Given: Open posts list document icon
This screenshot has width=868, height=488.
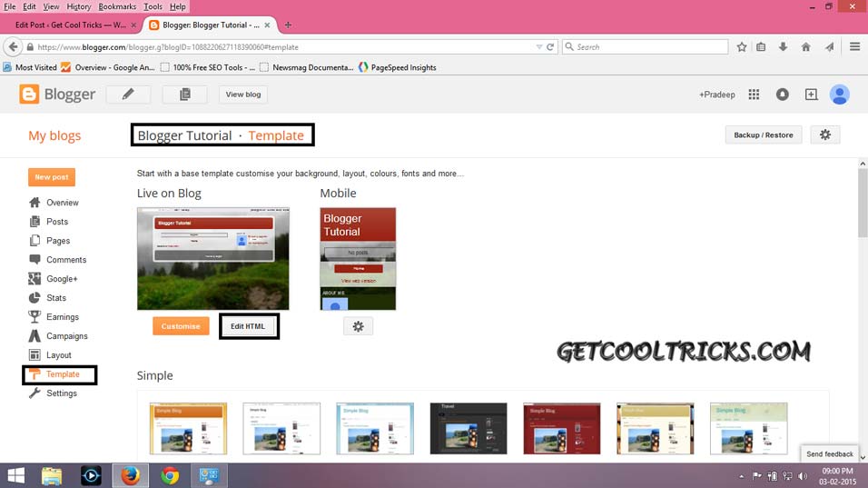Looking at the screenshot, I should pyautogui.click(x=185, y=95).
